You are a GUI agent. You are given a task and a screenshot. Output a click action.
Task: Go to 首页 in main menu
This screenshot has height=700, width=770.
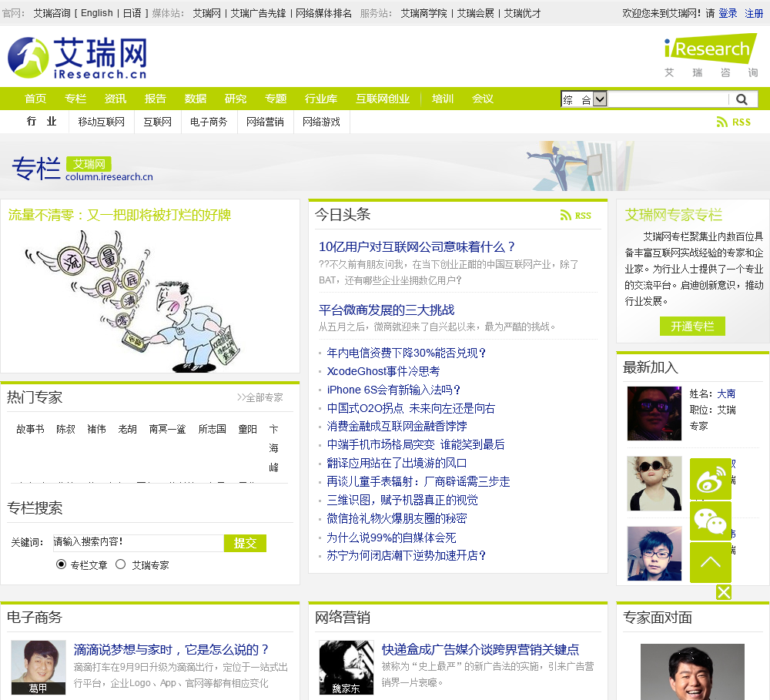(x=35, y=99)
